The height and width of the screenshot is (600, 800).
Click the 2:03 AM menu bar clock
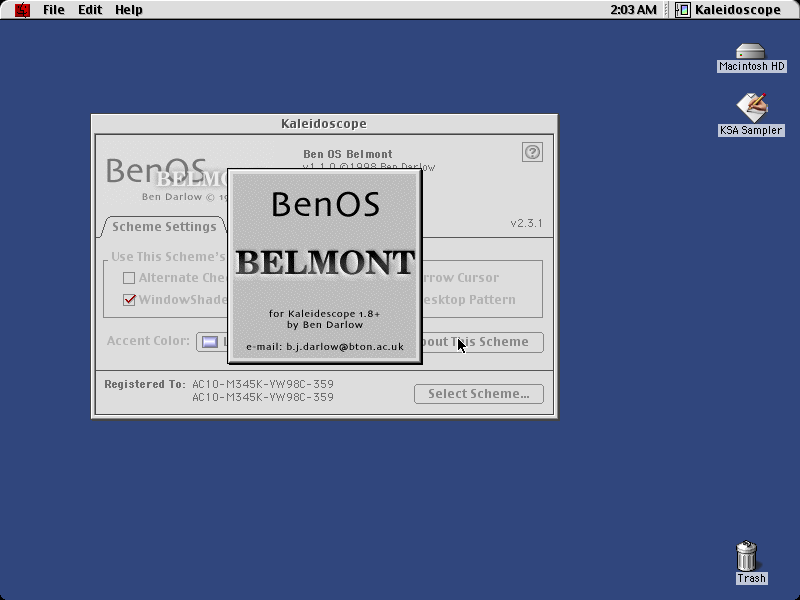(x=633, y=10)
